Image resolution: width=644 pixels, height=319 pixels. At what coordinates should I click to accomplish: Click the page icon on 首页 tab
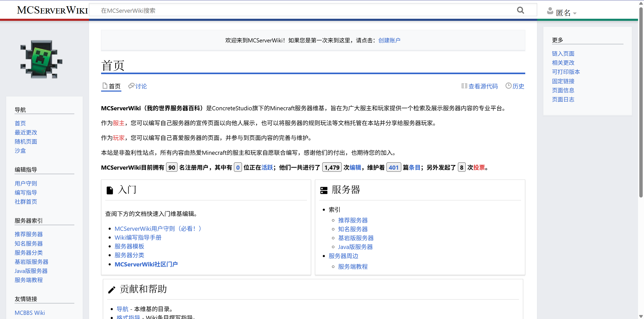105,86
